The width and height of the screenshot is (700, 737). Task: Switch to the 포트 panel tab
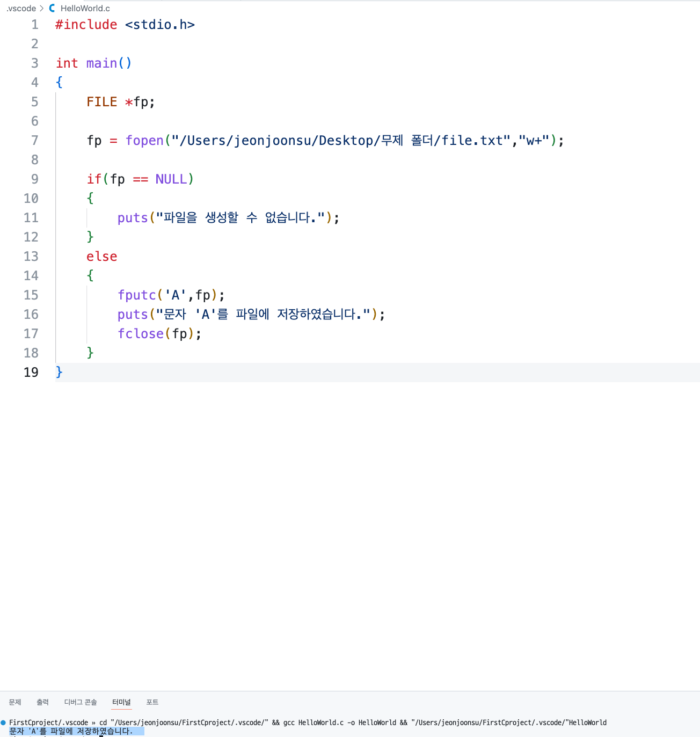point(152,702)
